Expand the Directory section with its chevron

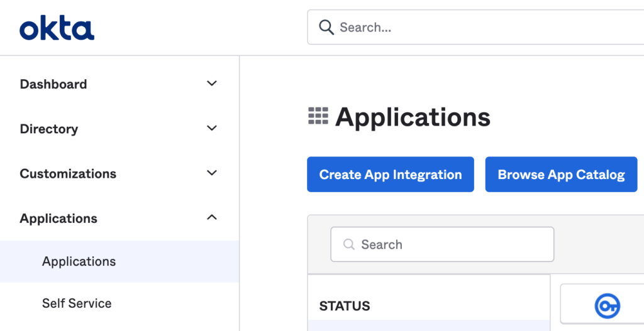tap(211, 128)
